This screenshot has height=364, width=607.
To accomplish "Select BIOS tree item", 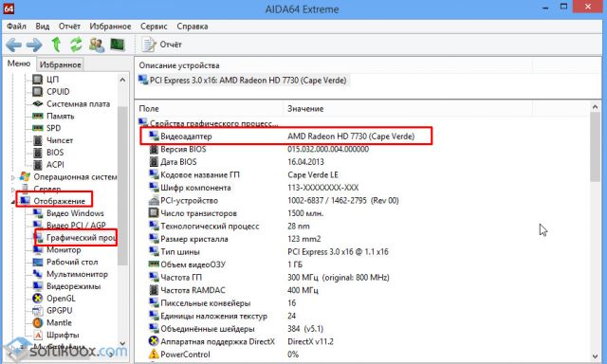I will tap(55, 153).
